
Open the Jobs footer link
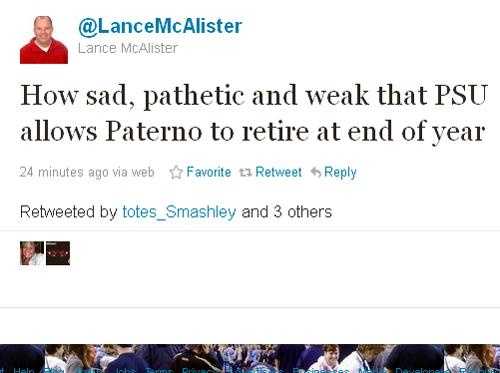pyautogui.click(x=126, y=370)
